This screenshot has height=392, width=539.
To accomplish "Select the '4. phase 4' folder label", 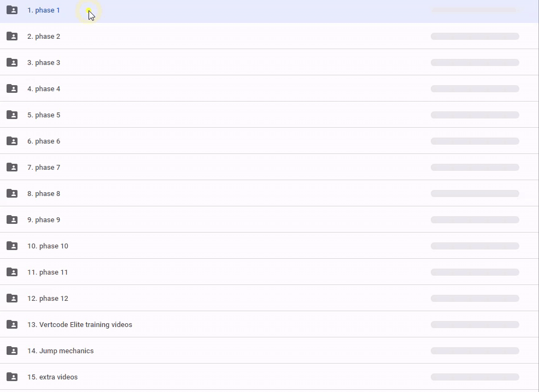I will pos(44,89).
